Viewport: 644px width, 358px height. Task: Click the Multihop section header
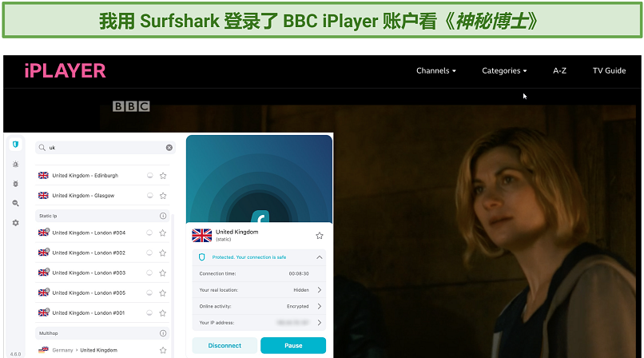coord(103,333)
